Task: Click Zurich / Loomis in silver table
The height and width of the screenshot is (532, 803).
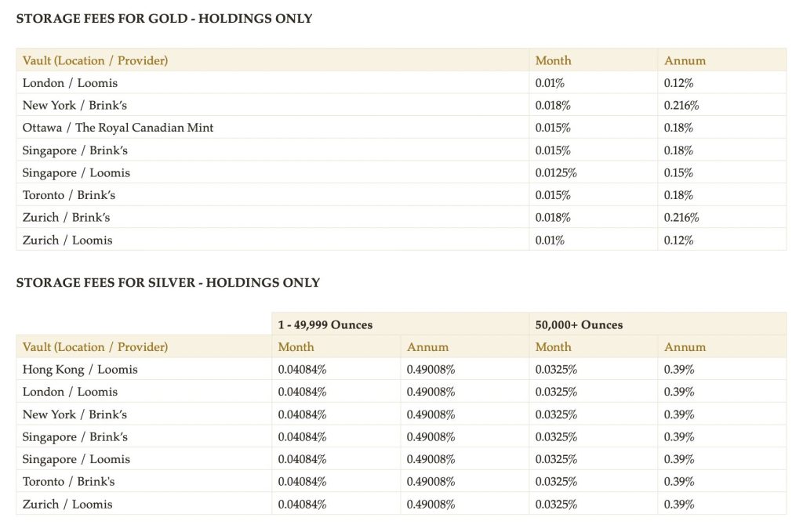Action: click(67, 505)
